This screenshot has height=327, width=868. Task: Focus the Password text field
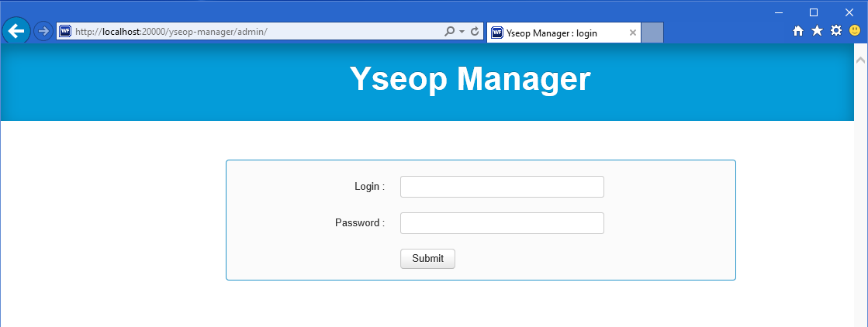click(502, 223)
